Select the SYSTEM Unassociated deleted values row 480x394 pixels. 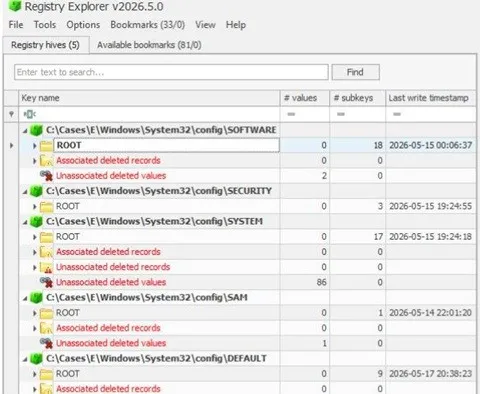[x=247, y=282]
